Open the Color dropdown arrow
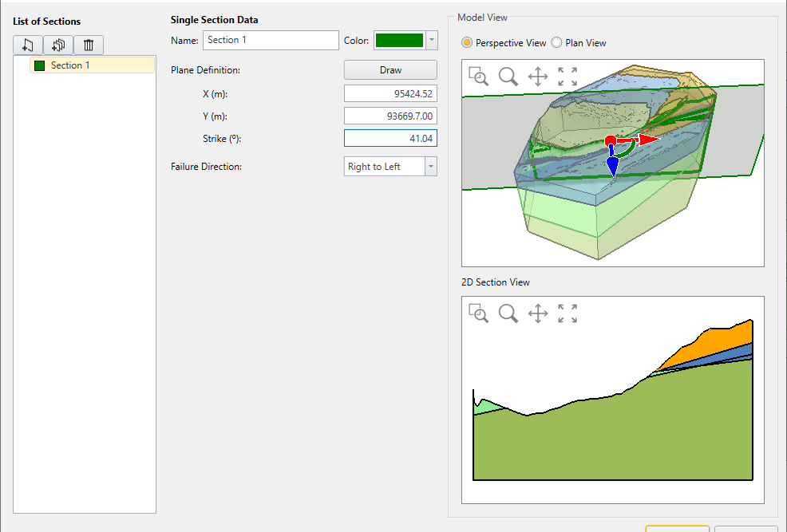The width and height of the screenshot is (787, 532). 432,40
